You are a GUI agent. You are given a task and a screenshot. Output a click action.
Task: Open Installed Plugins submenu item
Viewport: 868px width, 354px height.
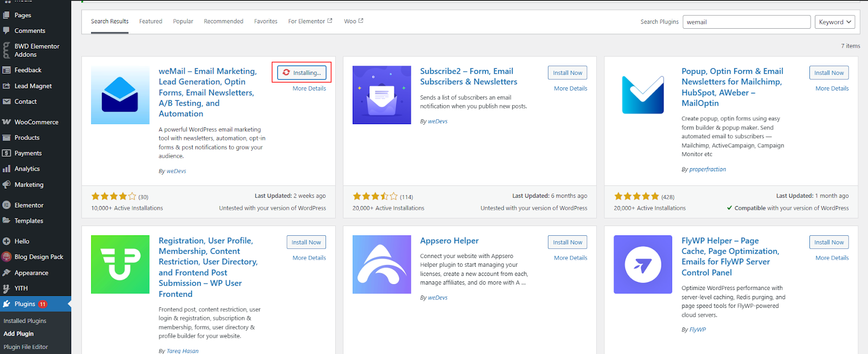25,321
